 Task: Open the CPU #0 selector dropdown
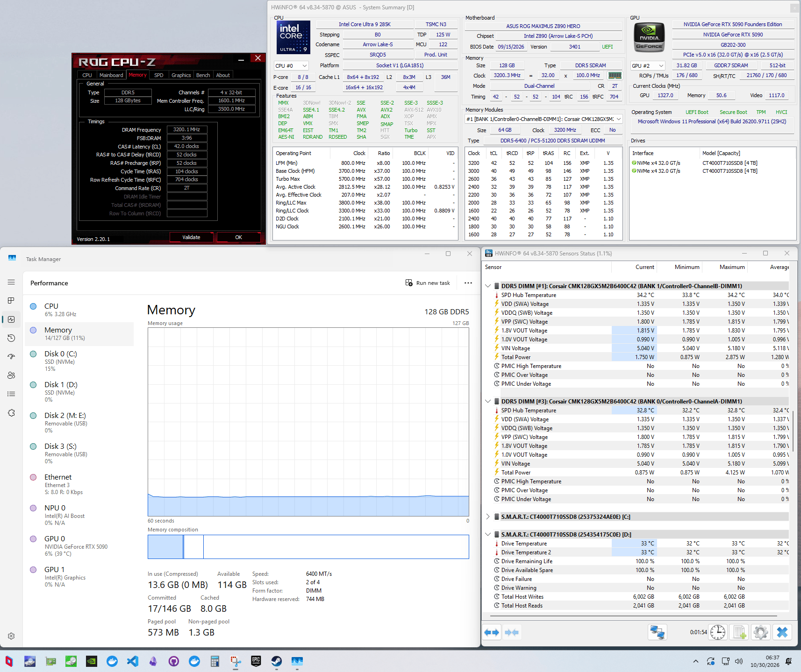pyautogui.click(x=292, y=66)
